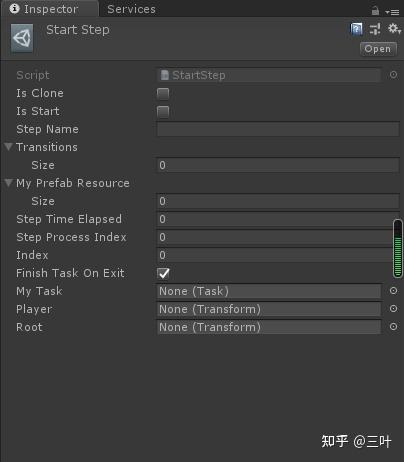Screen dimensions: 404x462
Task: Collapse the My Prefab Resource foldout
Action: (9, 183)
